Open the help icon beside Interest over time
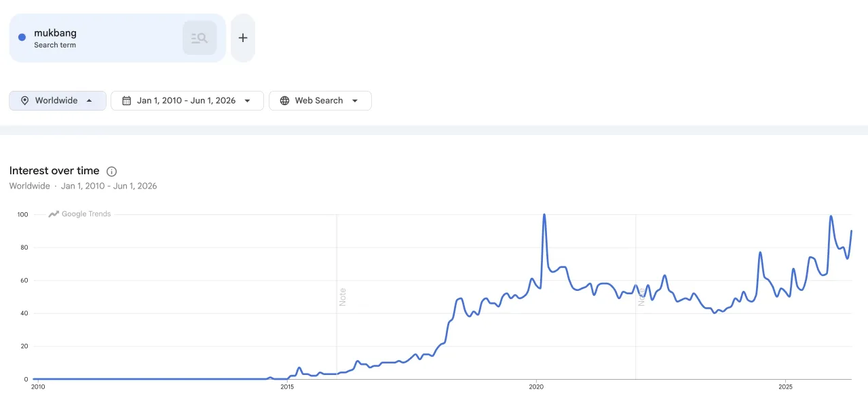Viewport: 868px width, 415px height. (112, 172)
